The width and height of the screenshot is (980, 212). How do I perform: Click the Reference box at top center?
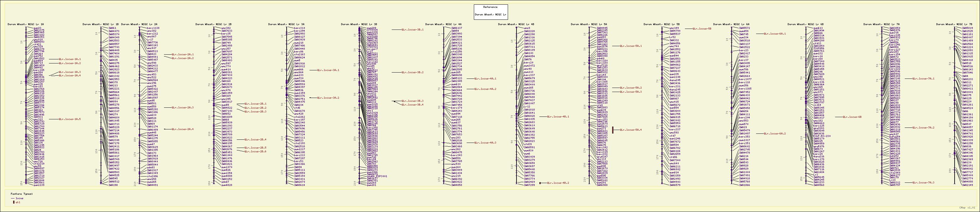tap(490, 12)
